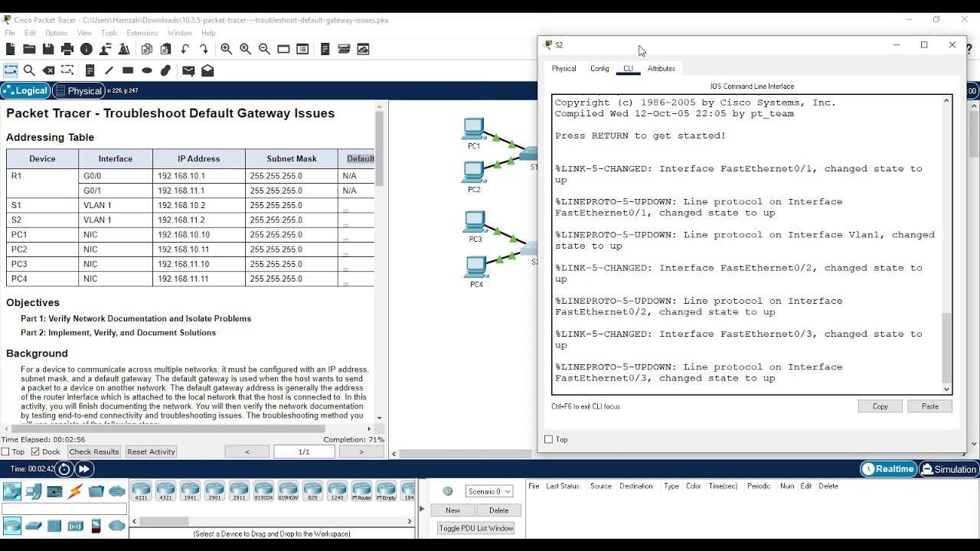Zoom in on the workspace

(227, 49)
